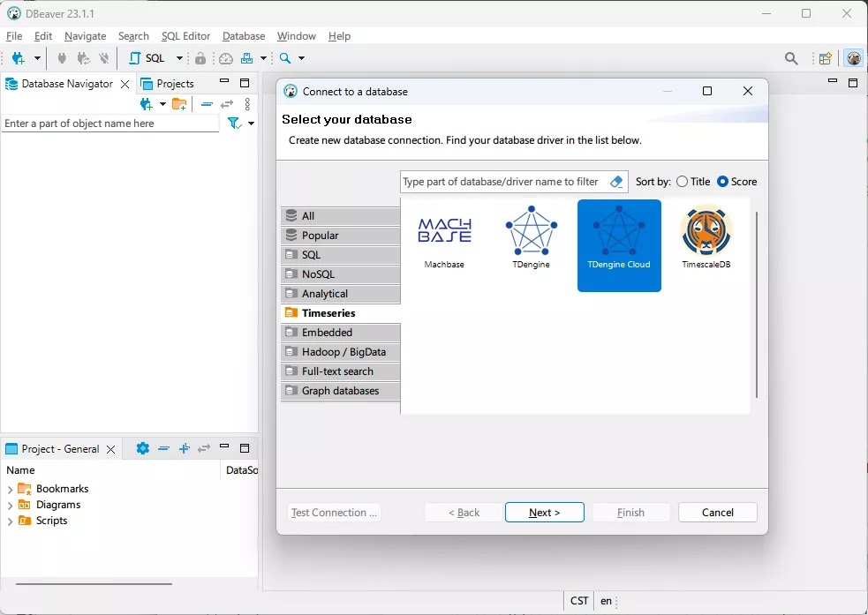Select the Score sort radio button
The width and height of the screenshot is (868, 615).
[723, 182]
